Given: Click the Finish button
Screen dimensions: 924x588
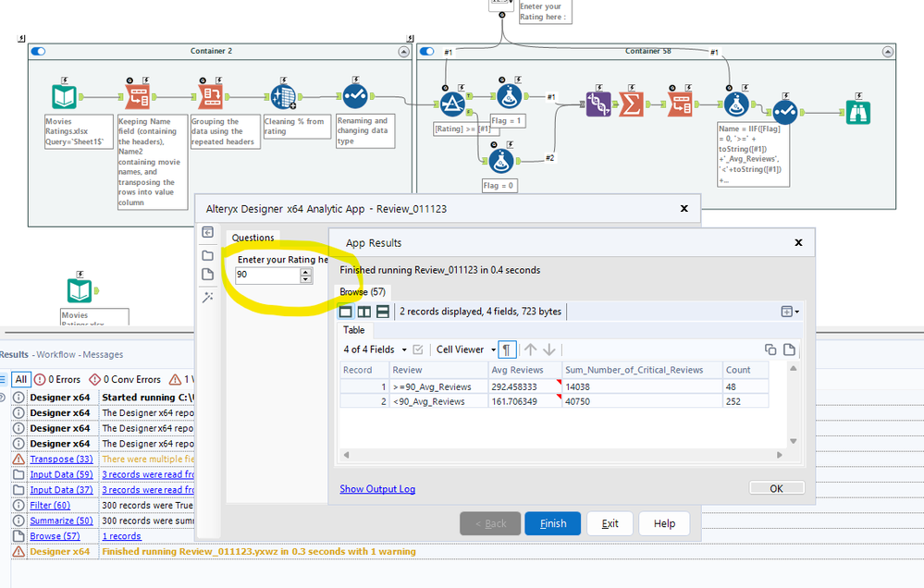Looking at the screenshot, I should 552,523.
